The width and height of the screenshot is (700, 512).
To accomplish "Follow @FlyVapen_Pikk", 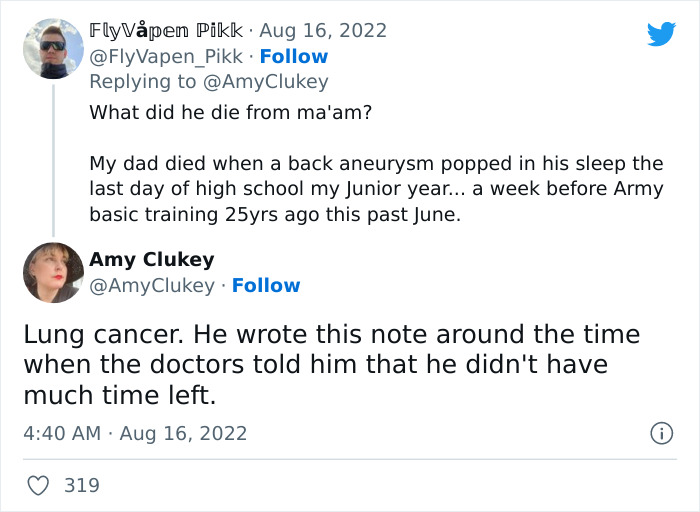I will 294,56.
